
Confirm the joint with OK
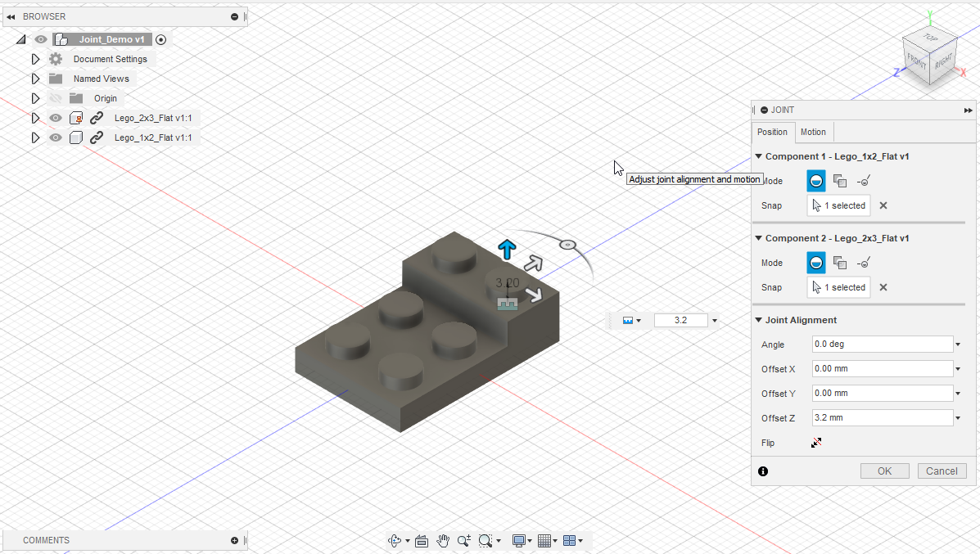click(884, 471)
